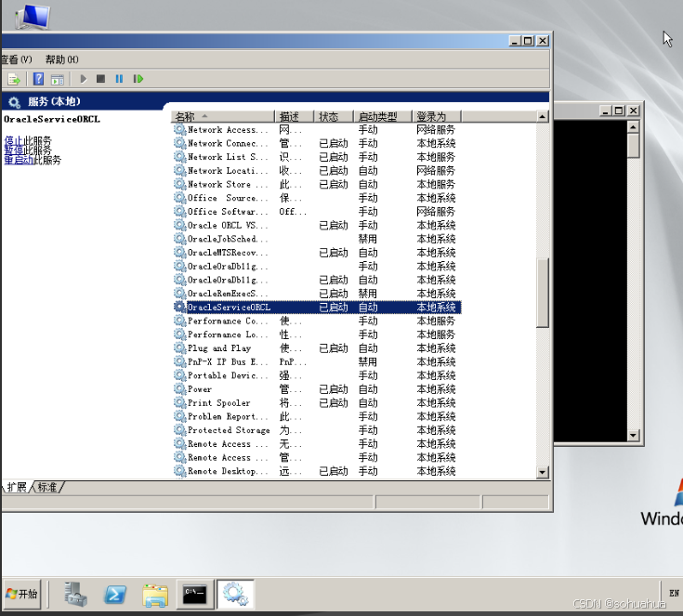683x616 pixels.
Task: Click the properties pane toolbar icon
Action: click(58, 79)
